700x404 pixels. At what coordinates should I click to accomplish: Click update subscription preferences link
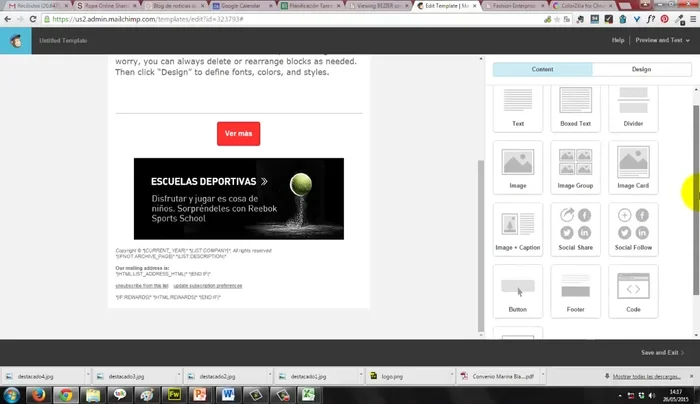click(x=208, y=286)
